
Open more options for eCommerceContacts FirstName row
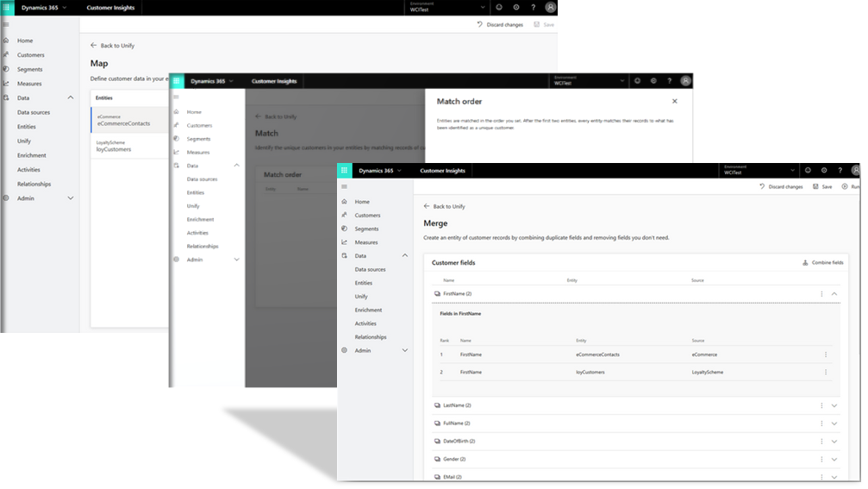[826, 354]
